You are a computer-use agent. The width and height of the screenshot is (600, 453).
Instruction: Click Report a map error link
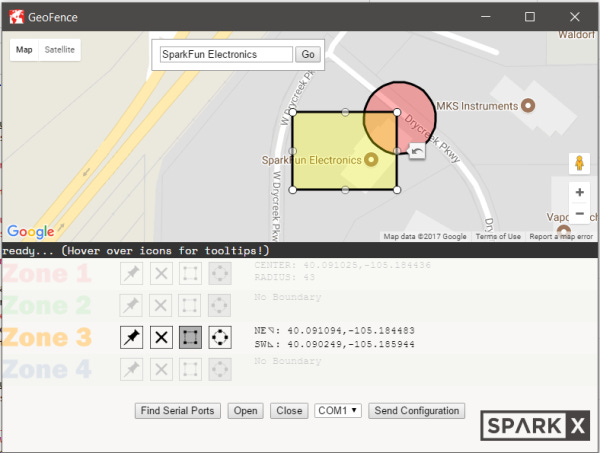pos(561,236)
